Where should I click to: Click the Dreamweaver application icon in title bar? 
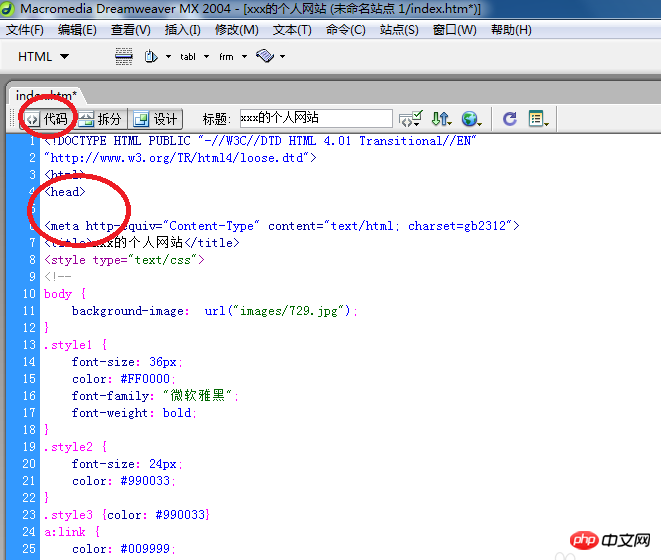click(x=7, y=8)
